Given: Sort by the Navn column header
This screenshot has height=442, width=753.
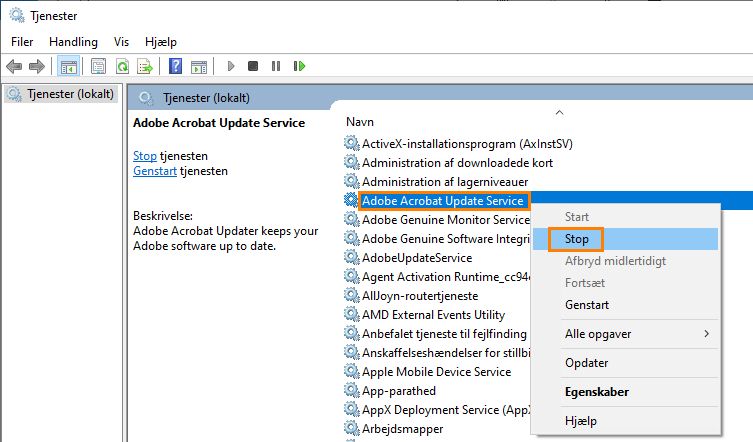Looking at the screenshot, I should [360, 122].
